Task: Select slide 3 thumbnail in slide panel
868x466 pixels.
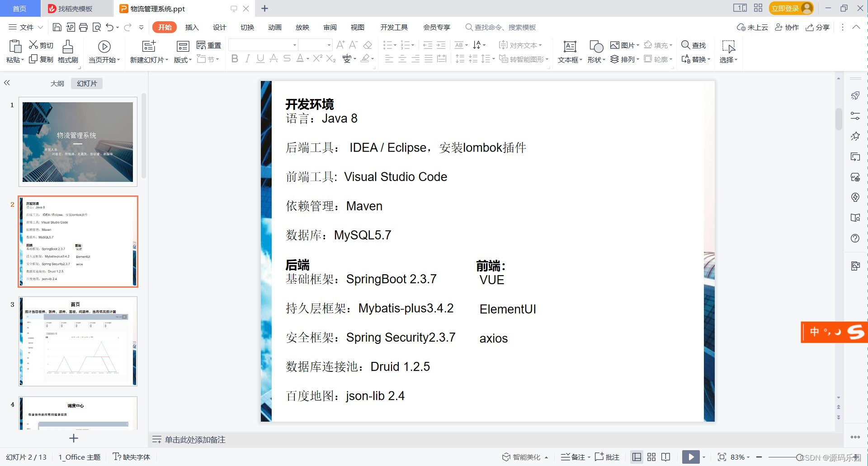Action: pyautogui.click(x=77, y=341)
